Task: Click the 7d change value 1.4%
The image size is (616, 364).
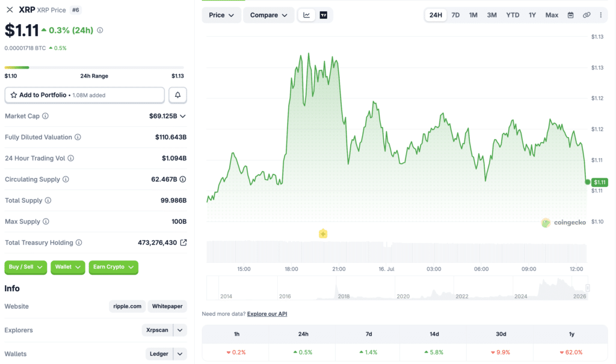Action: (369, 352)
